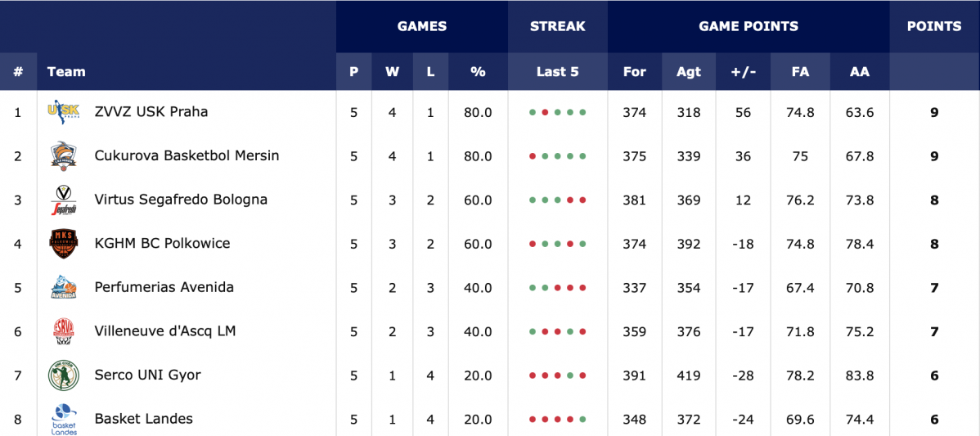Sort the table by the W column header
The height and width of the screenshot is (436, 980).
point(392,72)
